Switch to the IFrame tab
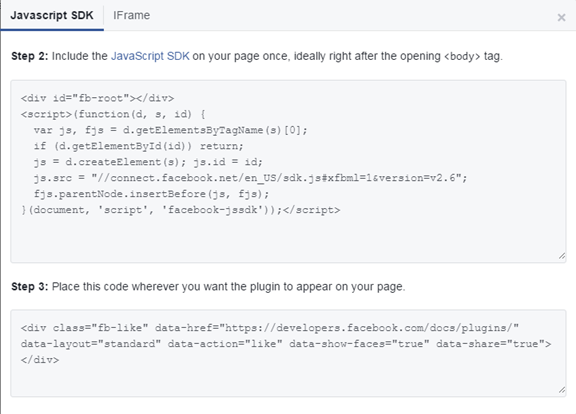 131,15
